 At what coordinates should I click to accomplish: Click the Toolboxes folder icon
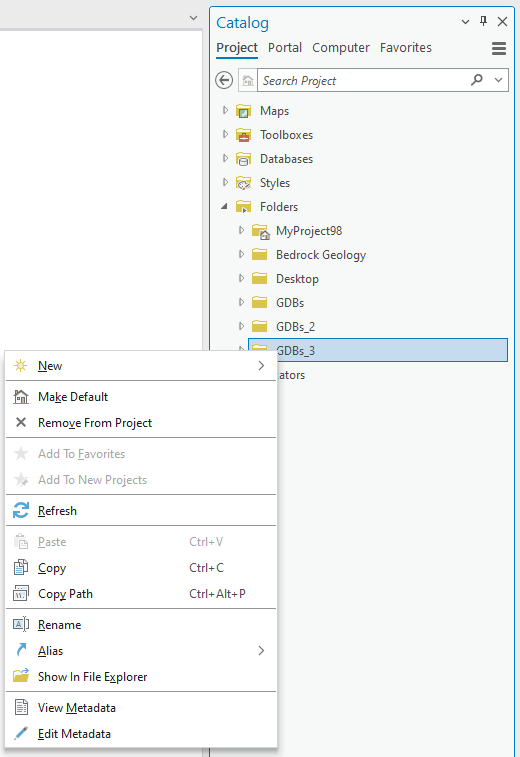(x=244, y=135)
